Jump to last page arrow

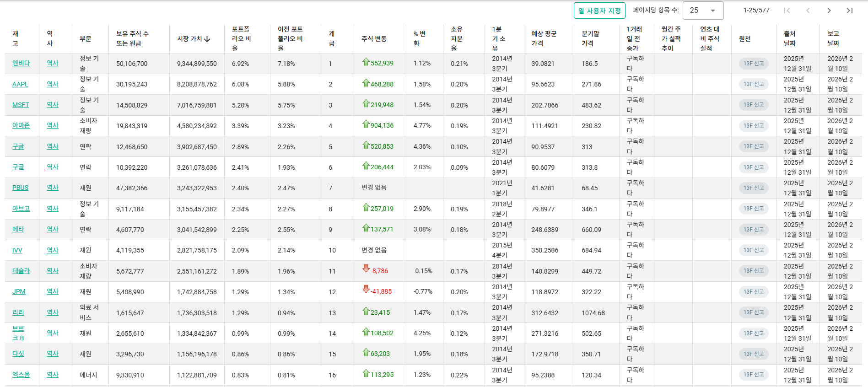[x=849, y=11]
